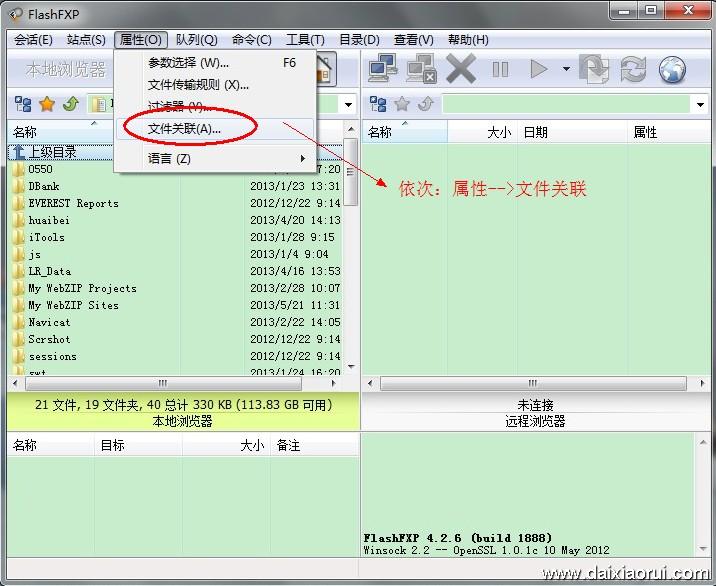Viewport: 716px width, 586px height.
Task: Expand the local path dropdown arrow
Action: coord(348,105)
